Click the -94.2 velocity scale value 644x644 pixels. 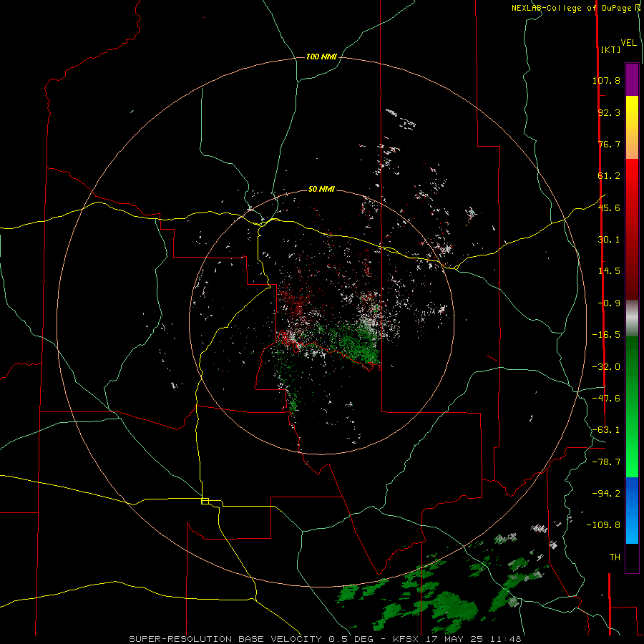(606, 493)
